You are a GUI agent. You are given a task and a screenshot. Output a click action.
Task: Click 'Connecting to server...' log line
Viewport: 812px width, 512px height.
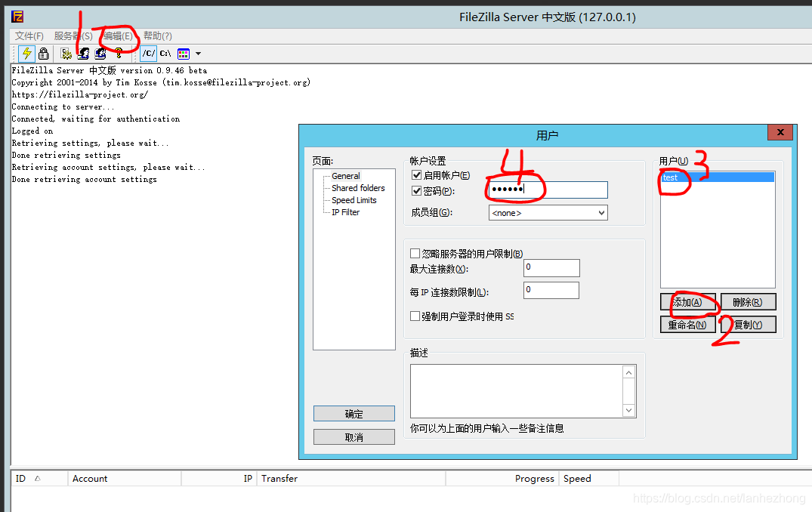click(x=63, y=106)
